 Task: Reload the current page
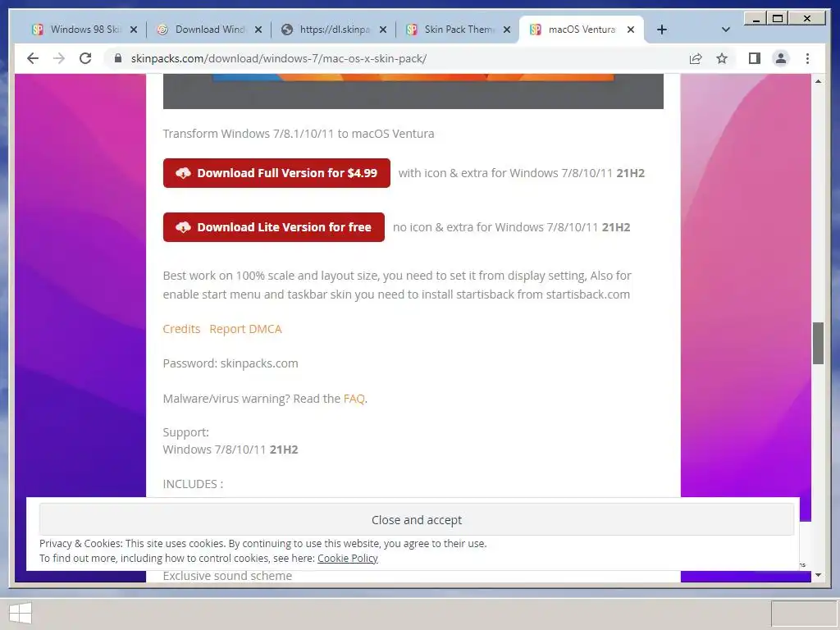click(85, 58)
